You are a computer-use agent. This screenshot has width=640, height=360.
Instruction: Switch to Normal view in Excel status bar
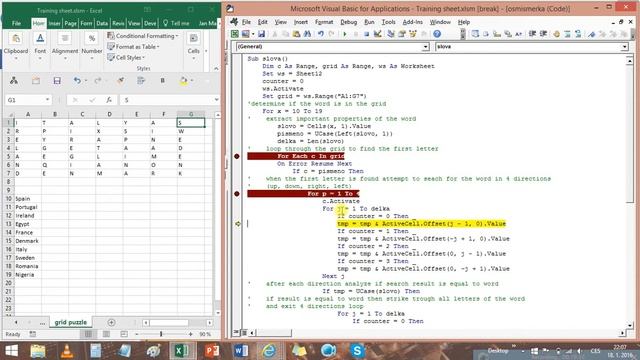point(88,334)
